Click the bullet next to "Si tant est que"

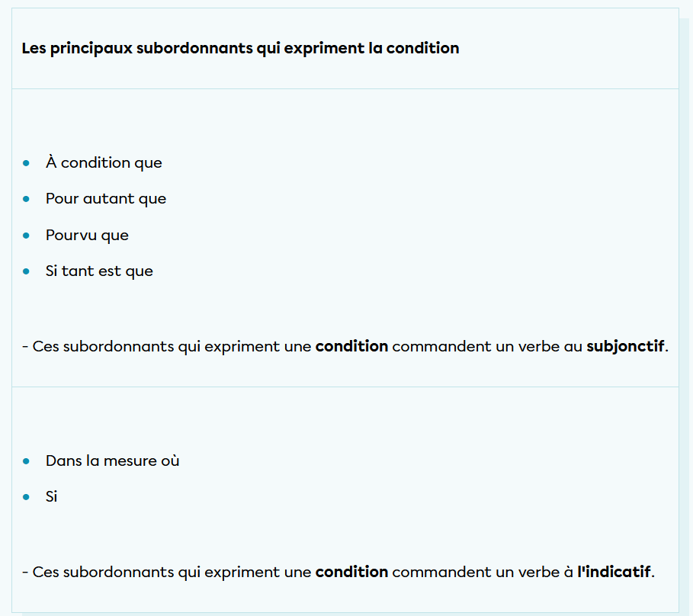click(x=26, y=271)
